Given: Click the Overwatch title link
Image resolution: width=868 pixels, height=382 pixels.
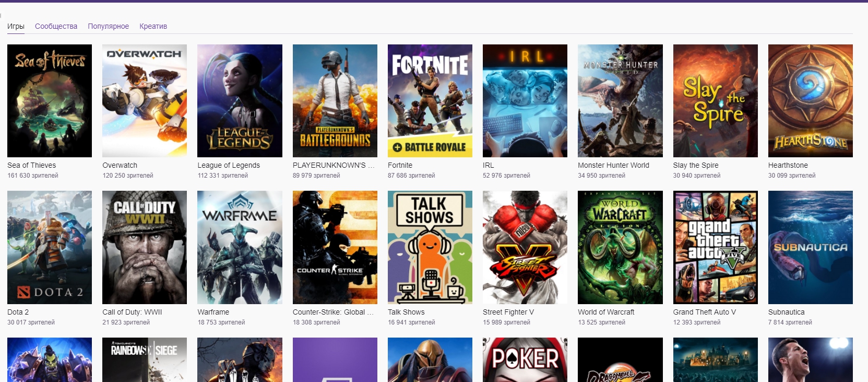Looking at the screenshot, I should 120,165.
